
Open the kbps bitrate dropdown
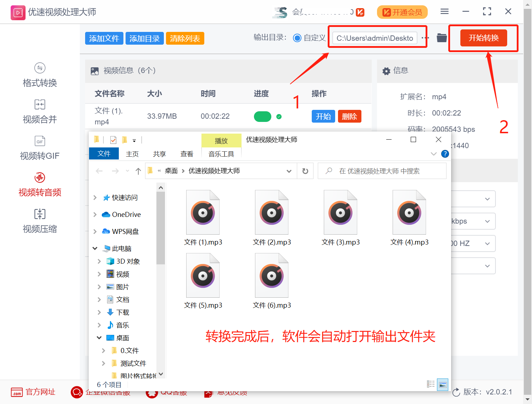473,221
